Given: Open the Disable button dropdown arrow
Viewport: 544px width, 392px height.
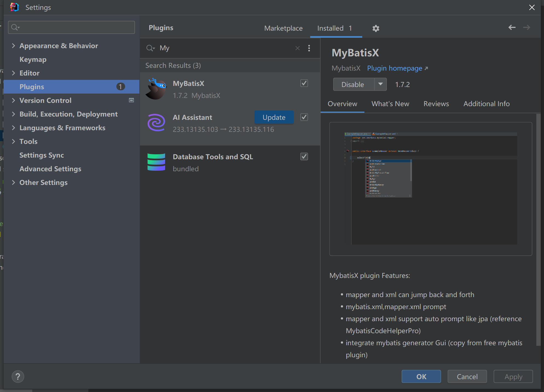Looking at the screenshot, I should pyautogui.click(x=381, y=84).
